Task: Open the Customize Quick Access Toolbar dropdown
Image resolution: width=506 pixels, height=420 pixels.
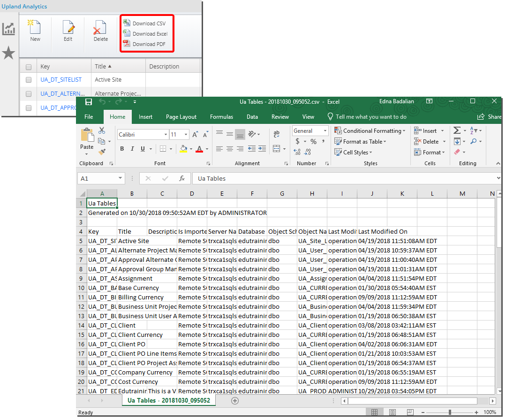Action: pyautogui.click(x=135, y=102)
